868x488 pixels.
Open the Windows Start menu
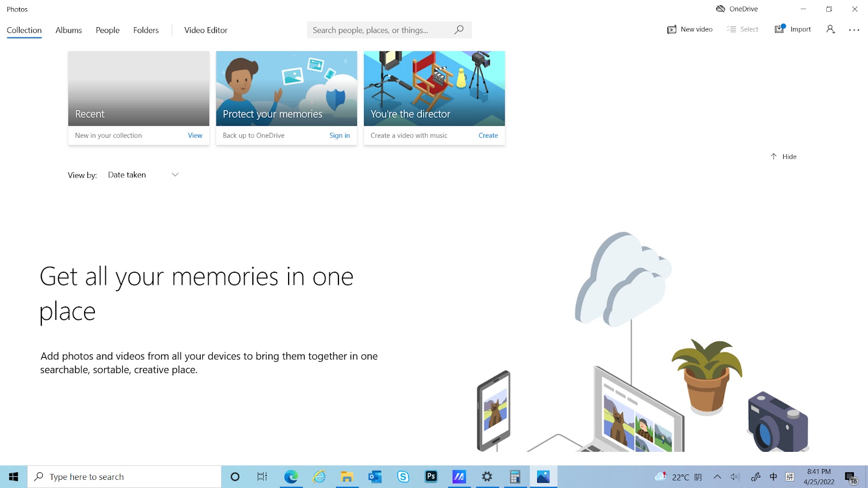(14, 477)
